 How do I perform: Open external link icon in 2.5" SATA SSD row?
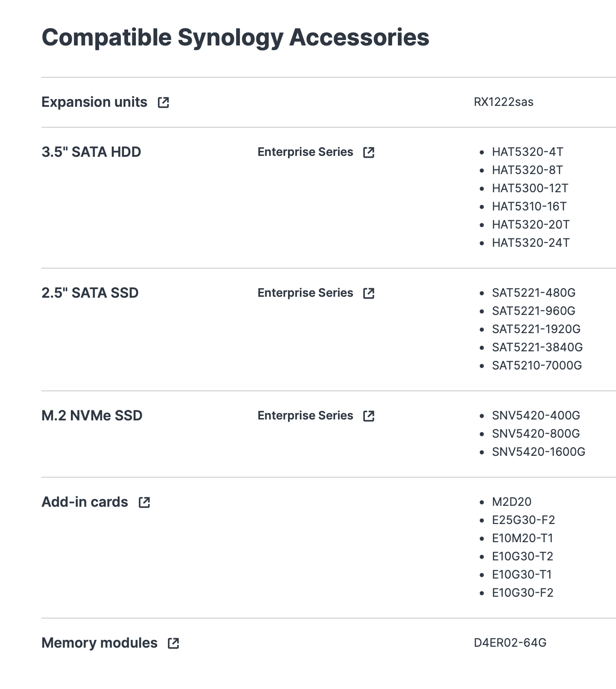(x=369, y=294)
